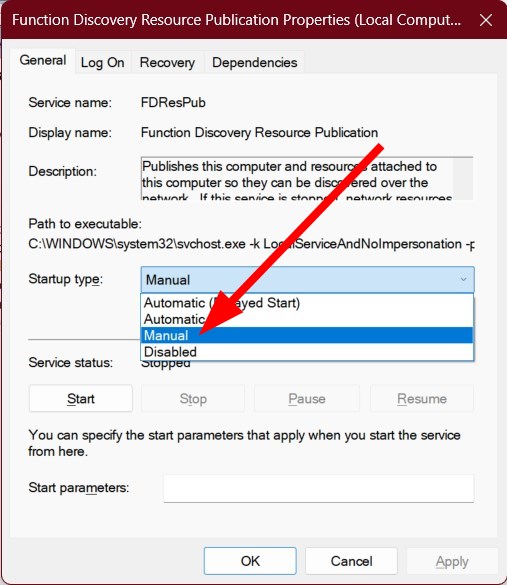The height and width of the screenshot is (585, 507).
Task: Click the Pause button
Action: tap(307, 398)
